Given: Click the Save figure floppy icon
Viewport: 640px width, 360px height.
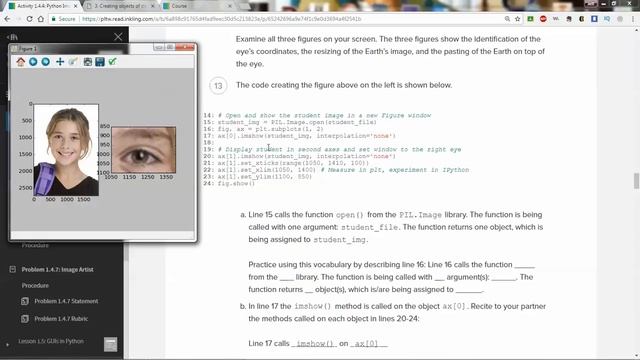Looking at the screenshot, I should pos(100,62).
